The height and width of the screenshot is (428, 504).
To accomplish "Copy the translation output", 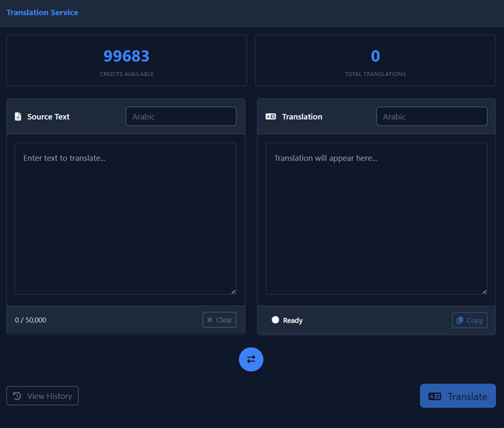I will click(470, 320).
